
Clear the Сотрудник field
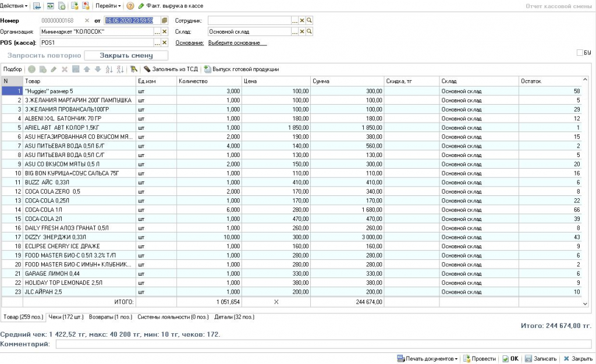click(x=302, y=20)
